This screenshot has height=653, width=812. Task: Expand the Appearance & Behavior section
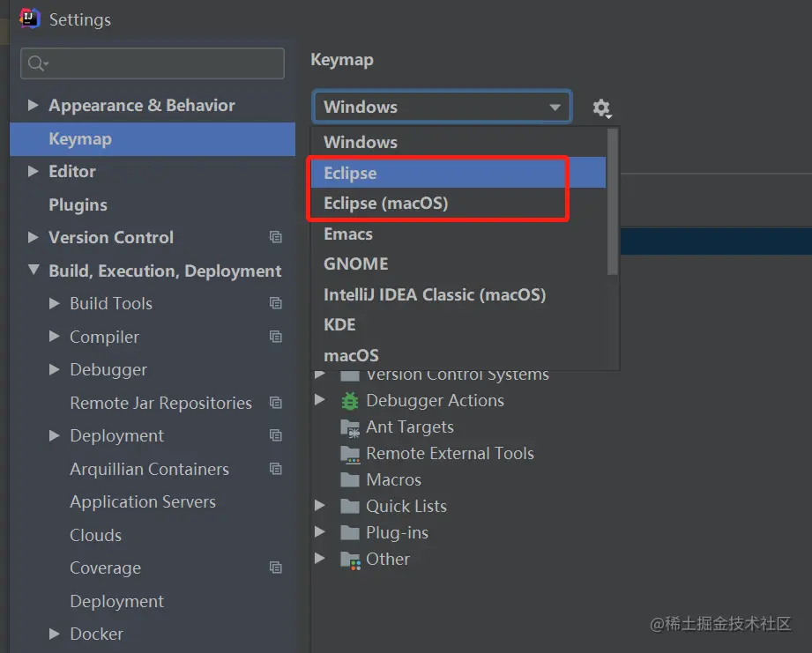click(34, 106)
